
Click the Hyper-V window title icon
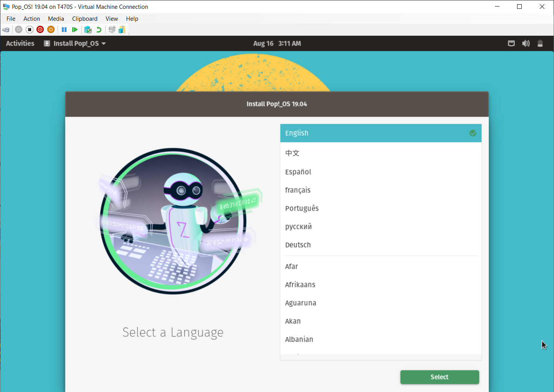pyautogui.click(x=6, y=7)
